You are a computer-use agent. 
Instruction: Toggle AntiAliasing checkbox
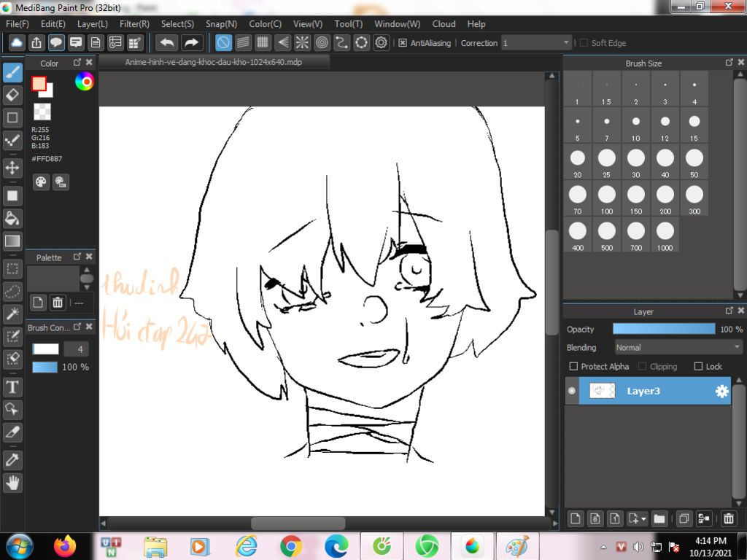[x=403, y=43]
